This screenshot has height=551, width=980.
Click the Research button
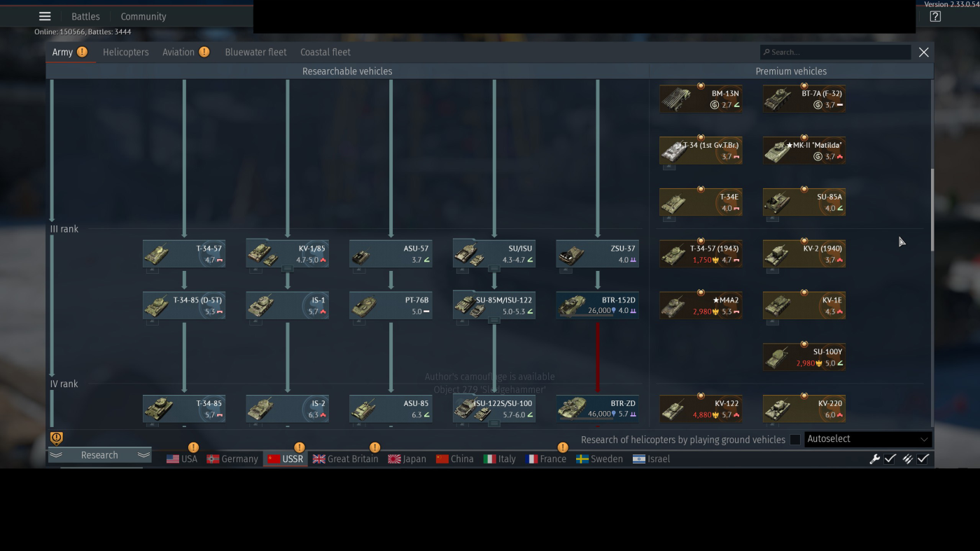[x=99, y=455]
